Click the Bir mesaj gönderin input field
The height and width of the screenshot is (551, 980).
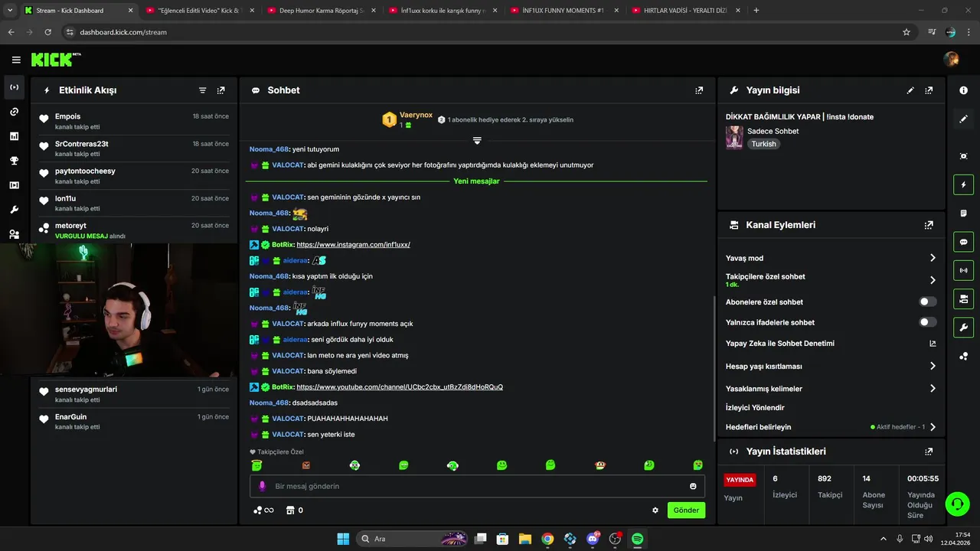coord(477,486)
